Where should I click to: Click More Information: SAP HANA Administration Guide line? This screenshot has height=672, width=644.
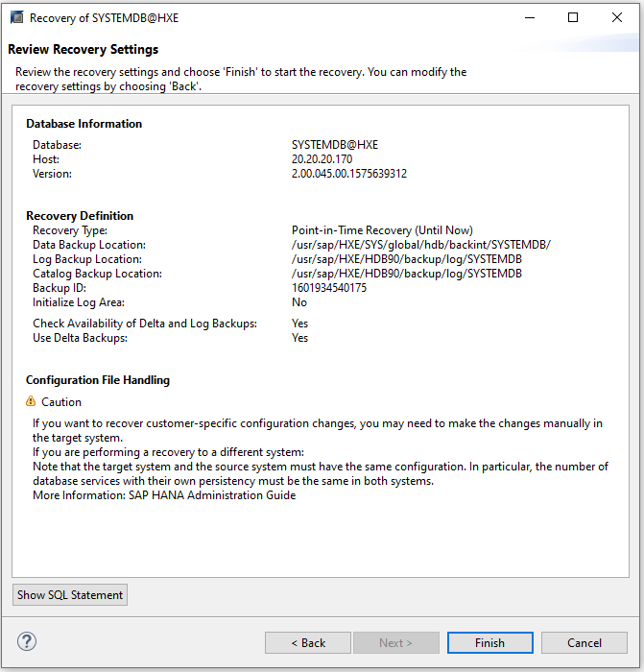(x=164, y=495)
